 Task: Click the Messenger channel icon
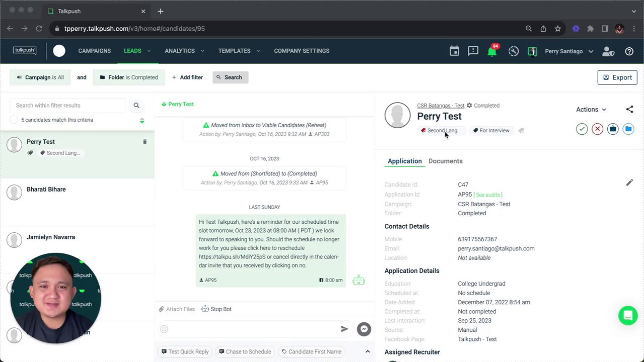[x=364, y=329]
